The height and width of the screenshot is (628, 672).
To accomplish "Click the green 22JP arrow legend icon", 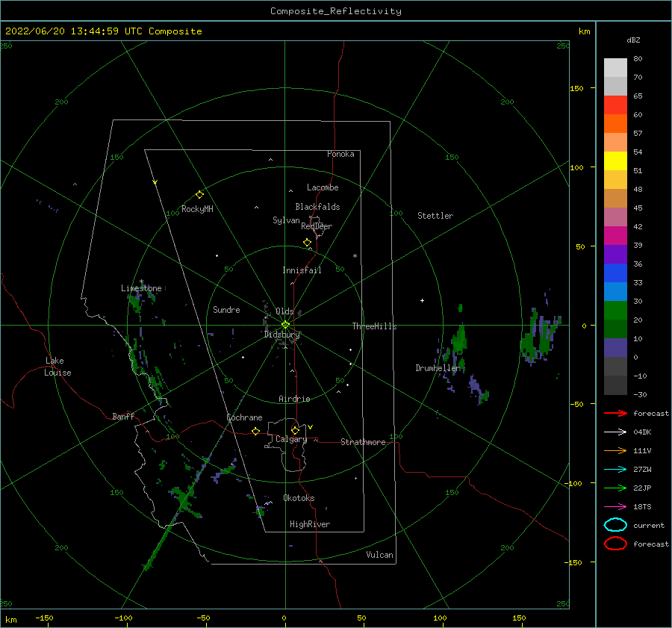I will click(615, 488).
